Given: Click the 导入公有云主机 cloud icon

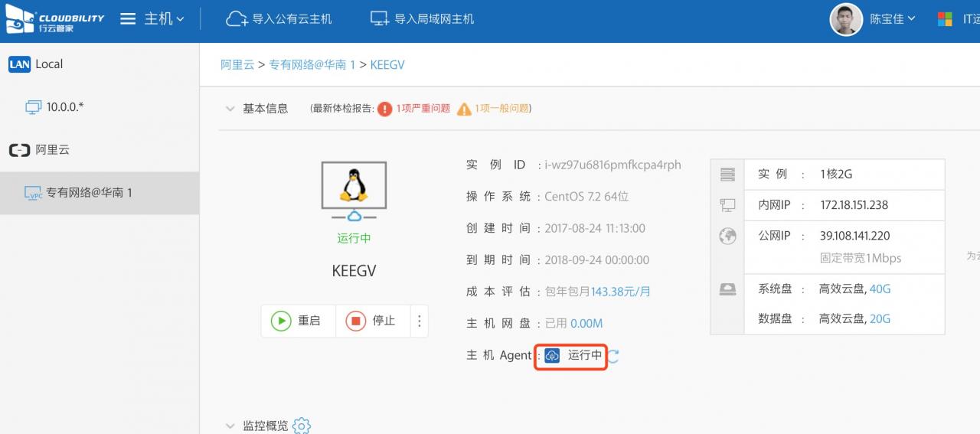Looking at the screenshot, I should coord(237,19).
